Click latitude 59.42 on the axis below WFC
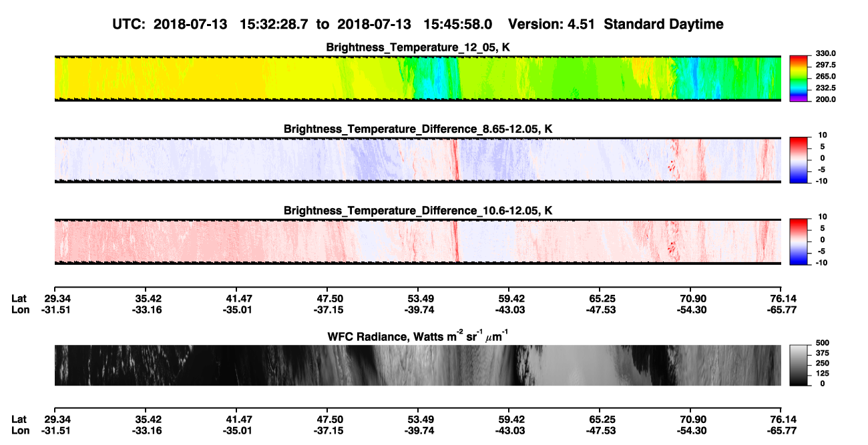 (x=511, y=419)
